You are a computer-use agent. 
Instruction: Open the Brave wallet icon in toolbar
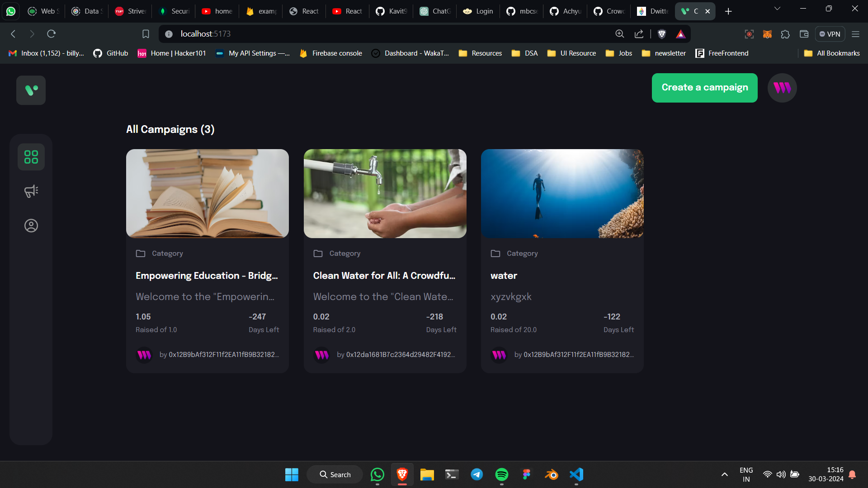(804, 34)
